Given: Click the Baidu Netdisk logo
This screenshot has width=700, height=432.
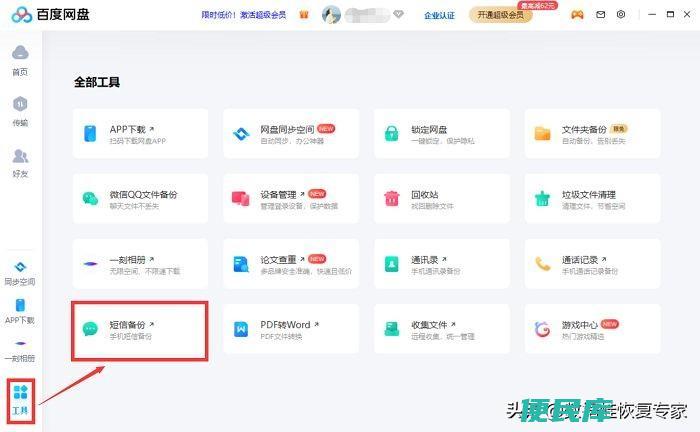Looking at the screenshot, I should point(50,15).
